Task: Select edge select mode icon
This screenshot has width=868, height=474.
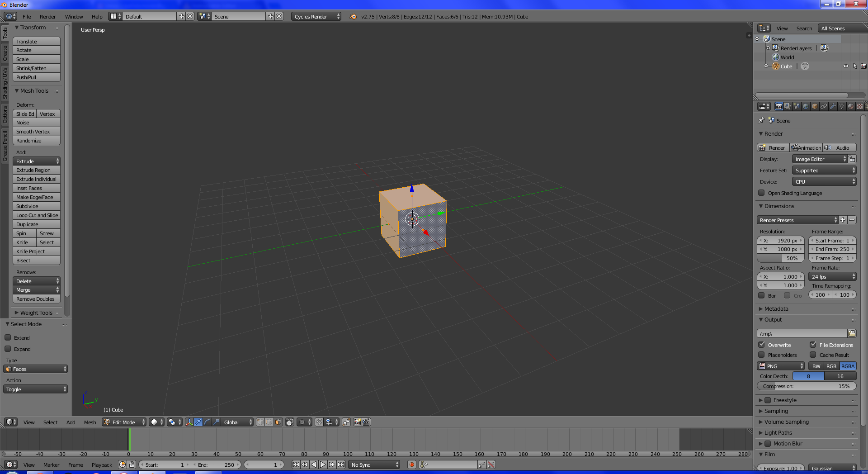Action: pyautogui.click(x=269, y=422)
